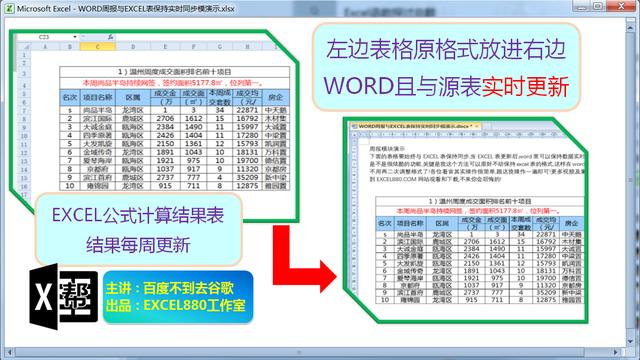Image resolution: width=640 pixels, height=360 pixels.
Task: Click the text 结果每周更新 in the callout
Action: 138,245
